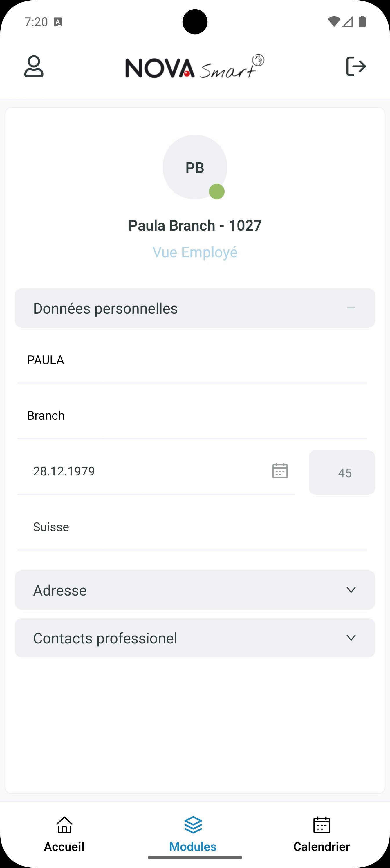Tap the Accueil home icon

[64, 824]
